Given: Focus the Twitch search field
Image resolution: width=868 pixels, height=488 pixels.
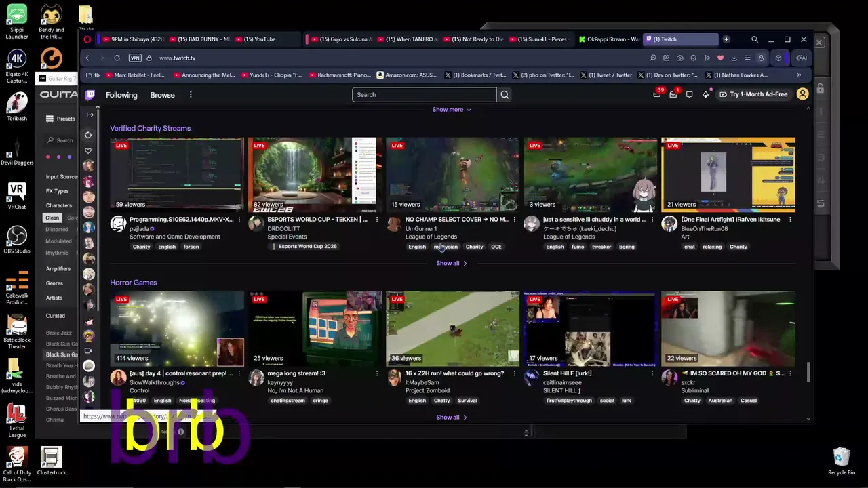Looking at the screenshot, I should (x=425, y=95).
